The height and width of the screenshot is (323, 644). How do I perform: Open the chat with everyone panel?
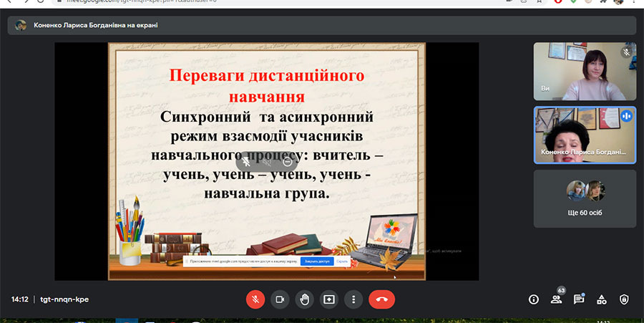pos(579,299)
